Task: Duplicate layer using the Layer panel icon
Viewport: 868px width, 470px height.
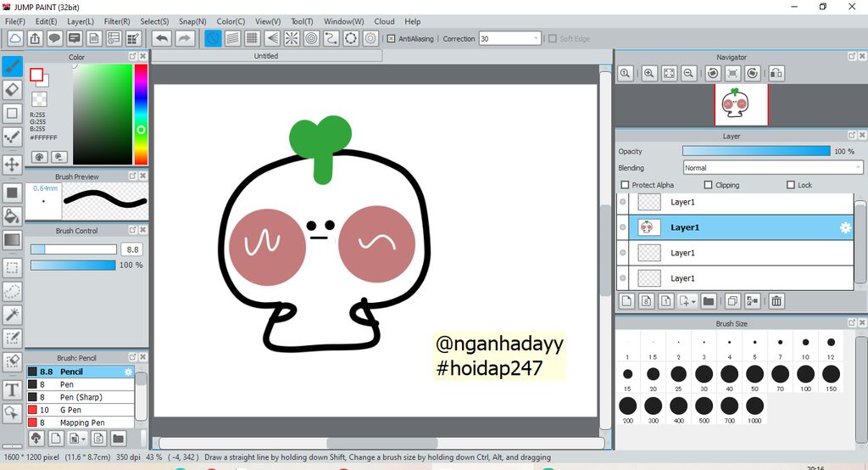Action: (732, 301)
